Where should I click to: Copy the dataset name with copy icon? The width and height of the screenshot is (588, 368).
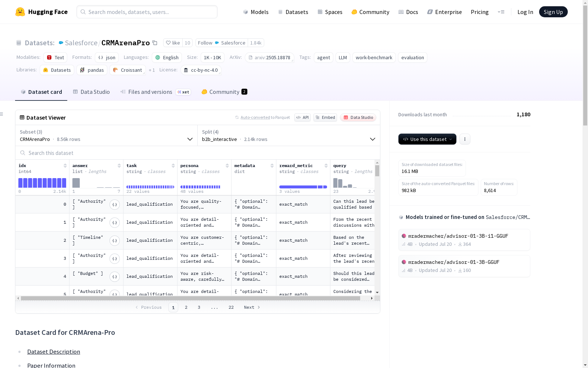pos(155,43)
